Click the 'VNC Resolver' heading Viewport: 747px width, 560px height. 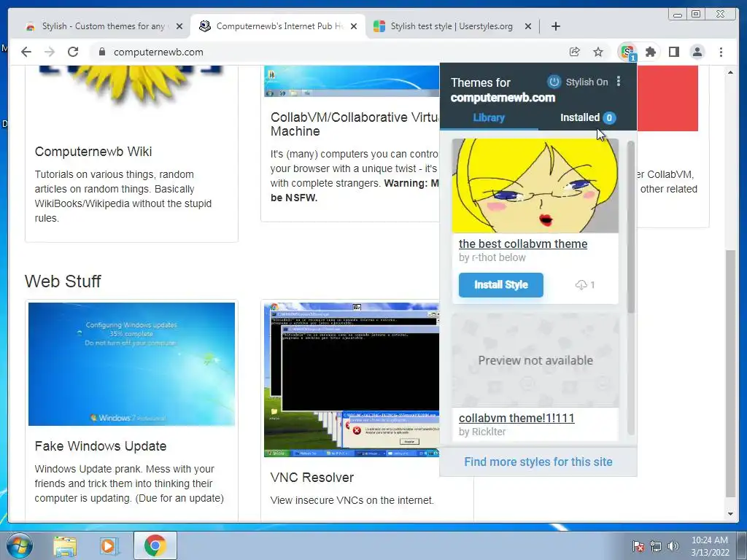(312, 478)
